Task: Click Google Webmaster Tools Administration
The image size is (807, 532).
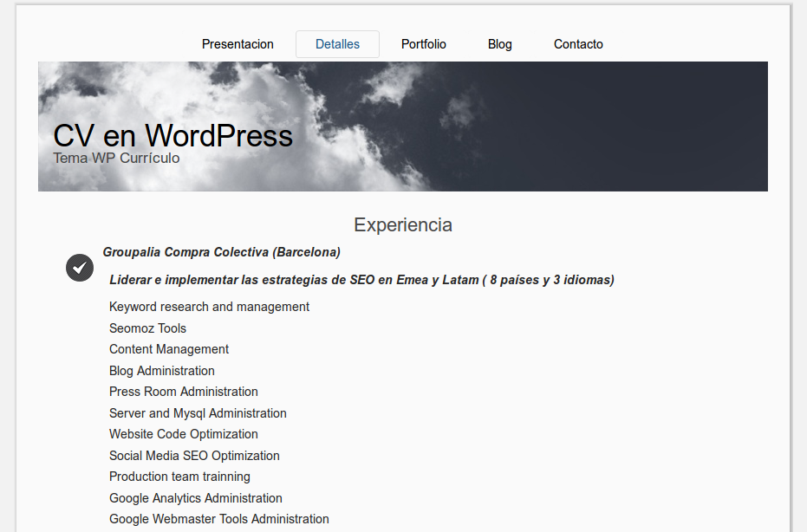Action: [x=218, y=519]
